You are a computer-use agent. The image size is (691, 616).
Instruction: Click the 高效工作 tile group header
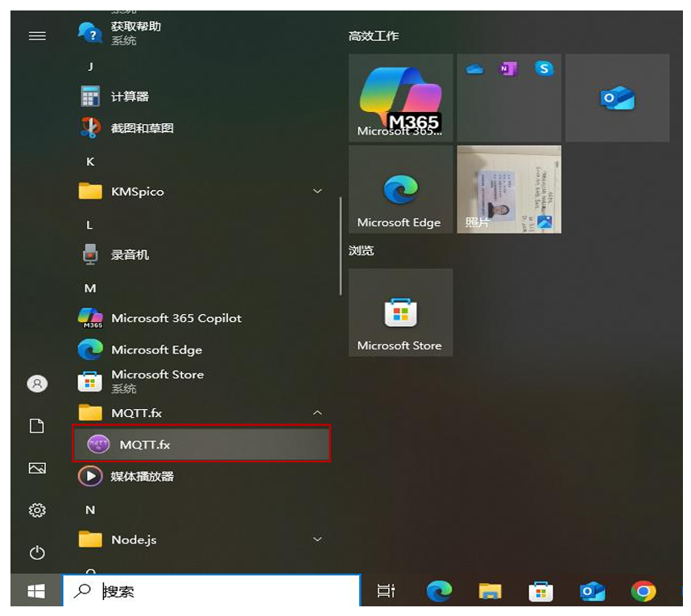tap(373, 35)
